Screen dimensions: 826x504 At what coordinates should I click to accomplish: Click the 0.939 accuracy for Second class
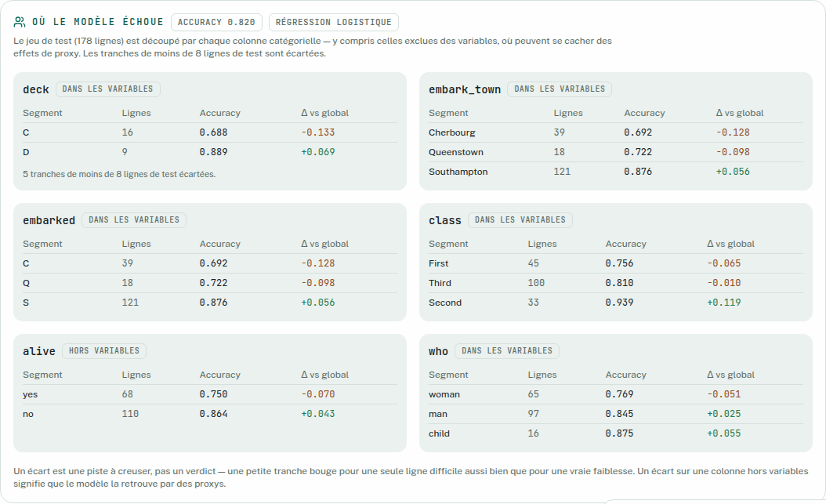619,303
